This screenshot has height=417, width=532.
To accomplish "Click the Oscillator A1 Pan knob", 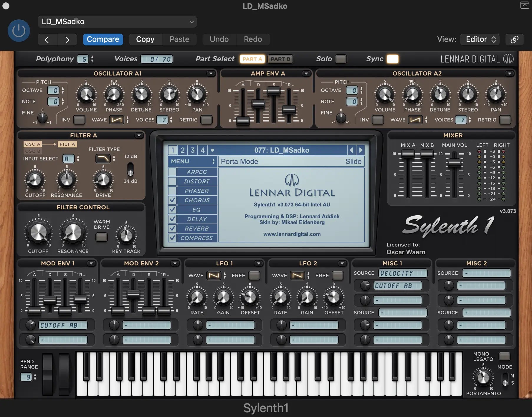I will point(197,94).
